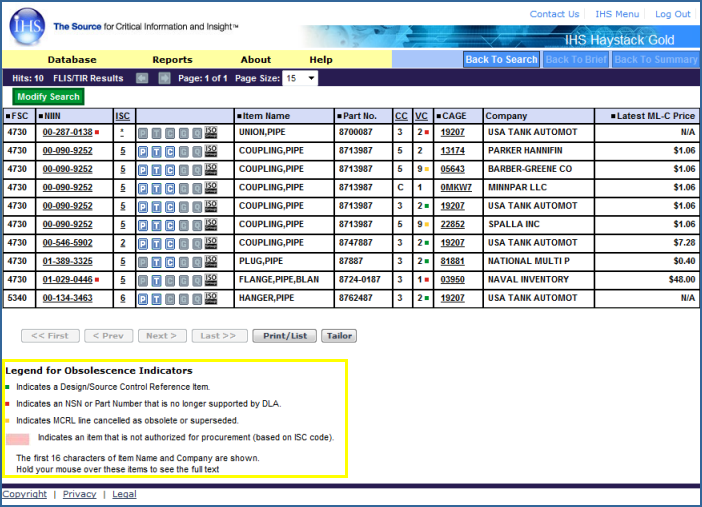Click the ISO icon in the UNION,PIPE row
Screen dimensions: 702x507
[211, 132]
